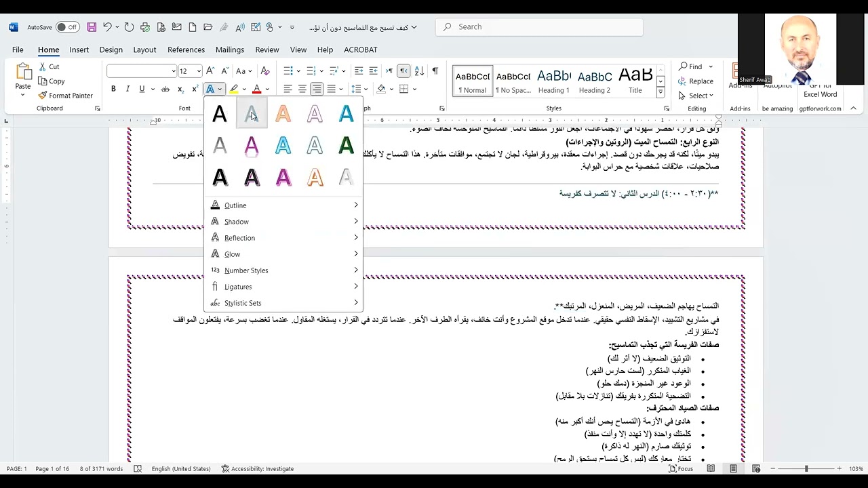Image resolution: width=868 pixels, height=488 pixels.
Task: Open the font name combo box
Action: coord(142,70)
